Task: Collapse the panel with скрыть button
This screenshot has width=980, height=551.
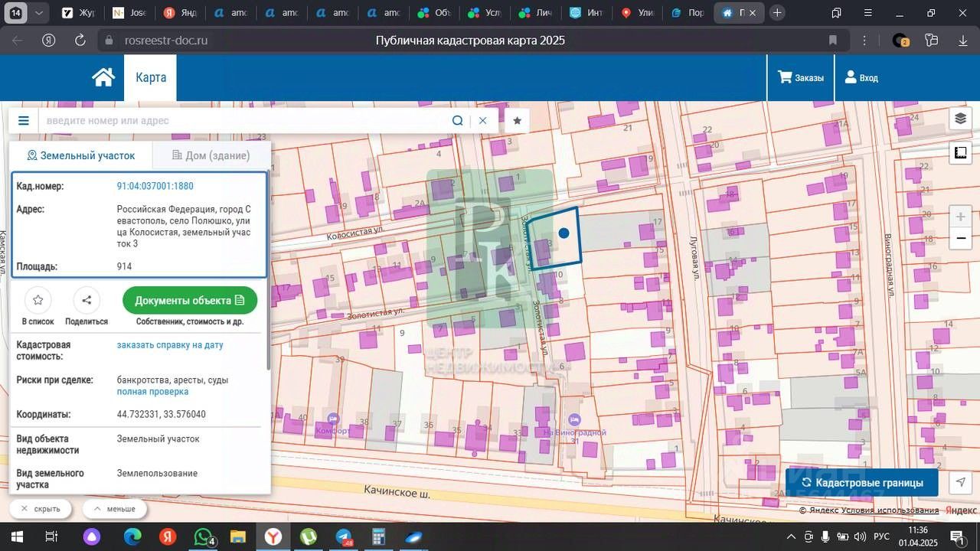Action: point(41,509)
